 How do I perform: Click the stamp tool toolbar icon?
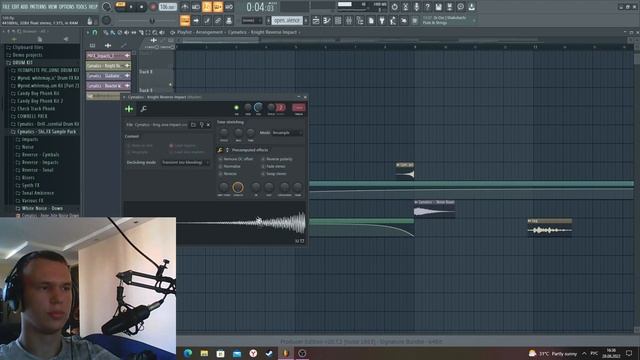229,20
